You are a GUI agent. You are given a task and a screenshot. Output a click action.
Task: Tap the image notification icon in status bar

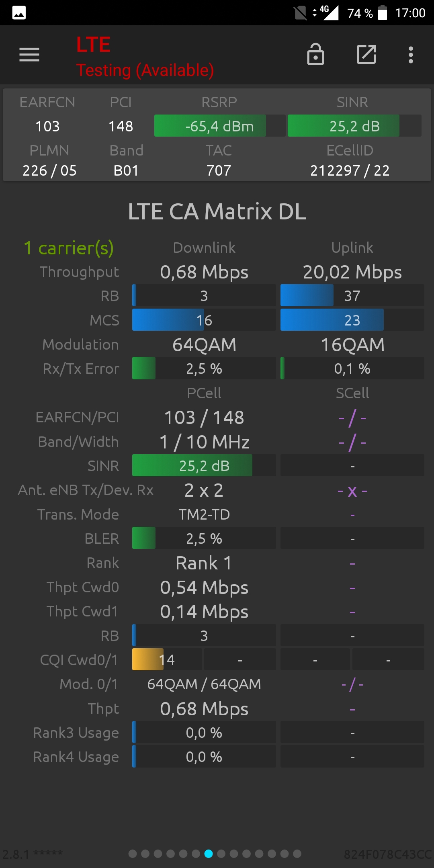19,13
